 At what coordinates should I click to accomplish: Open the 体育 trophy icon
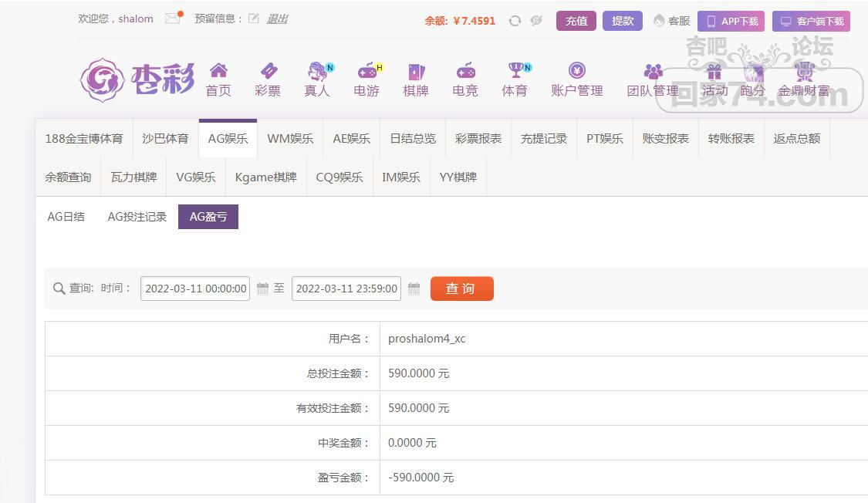(515, 71)
